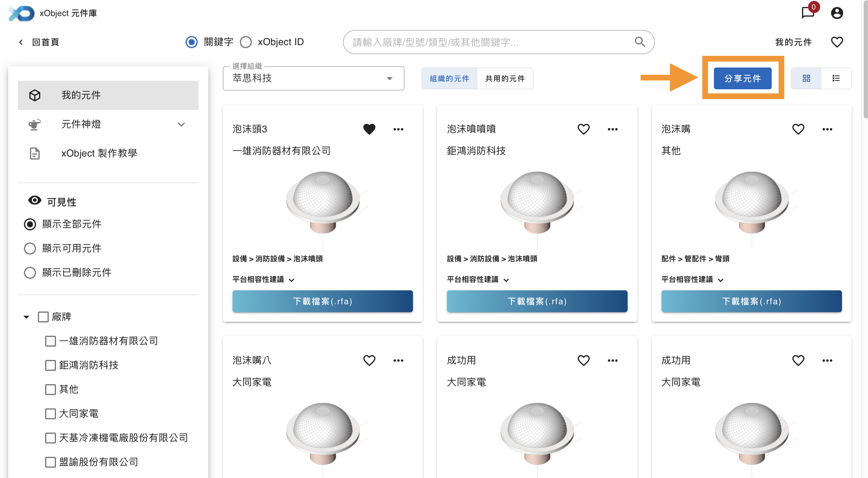Image resolution: width=868 pixels, height=478 pixels.
Task: Open more options for 泡沫噴噴噴 card
Action: click(612, 129)
